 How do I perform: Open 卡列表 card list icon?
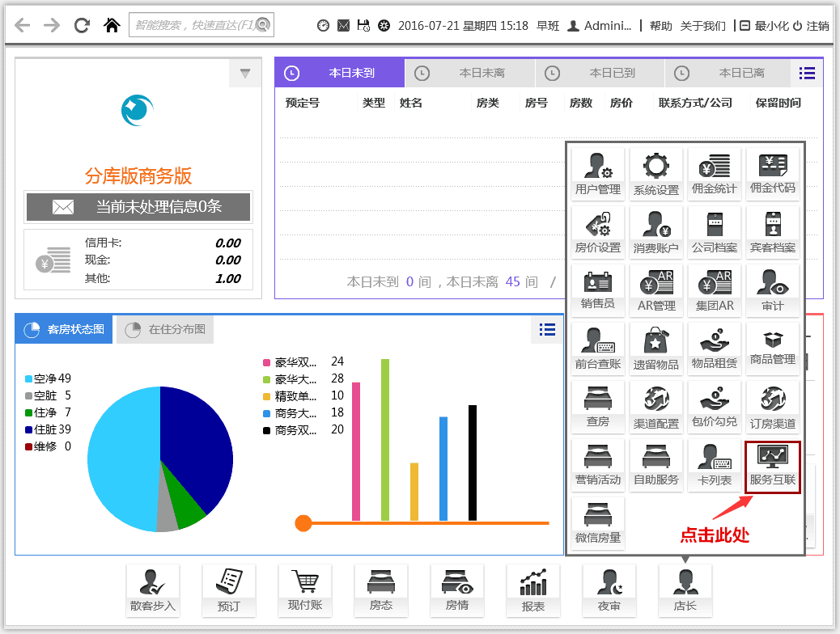point(714,465)
